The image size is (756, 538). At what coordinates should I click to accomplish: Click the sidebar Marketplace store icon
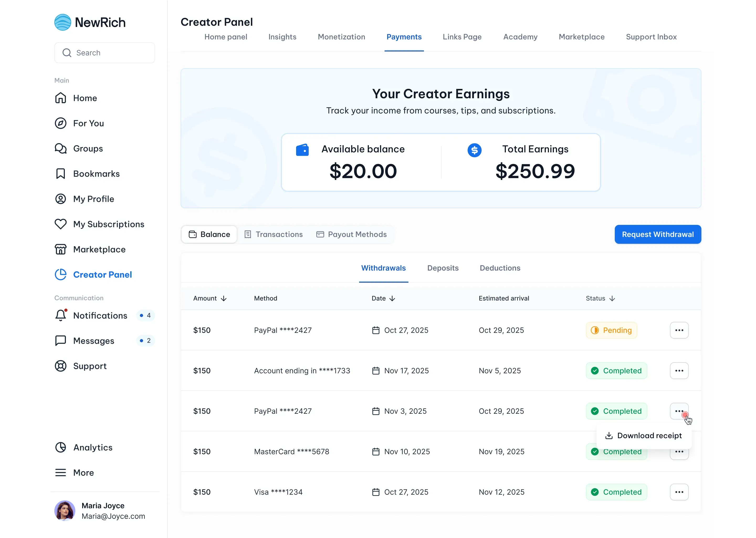[61, 249]
